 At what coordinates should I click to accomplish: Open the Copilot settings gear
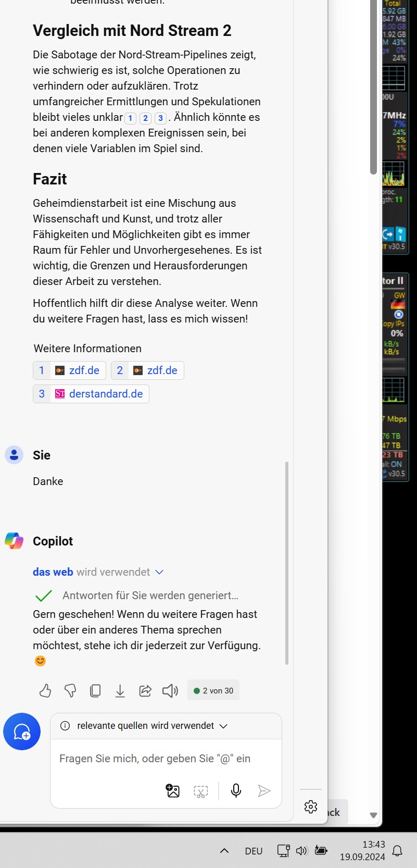tap(311, 807)
